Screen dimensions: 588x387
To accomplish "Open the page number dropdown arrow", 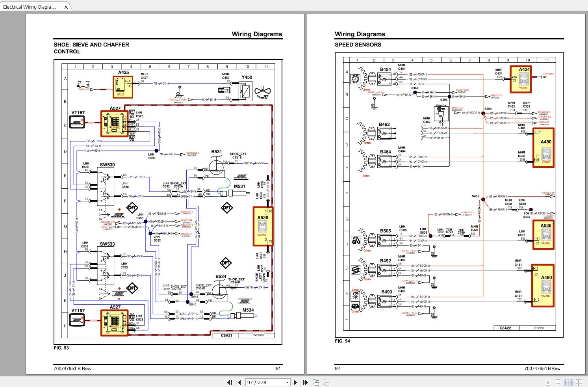I will click(287, 382).
